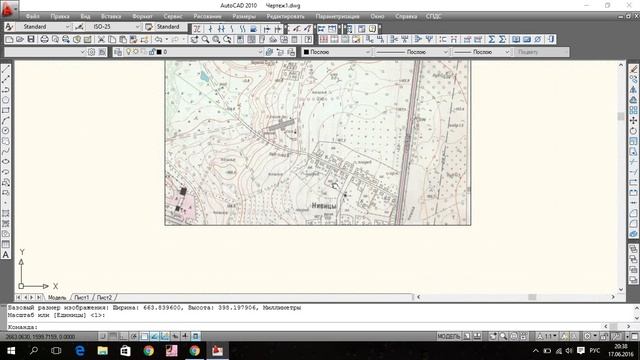Select the Polyline draw tool
This screenshot has width=640, height=360.
tap(6, 89)
